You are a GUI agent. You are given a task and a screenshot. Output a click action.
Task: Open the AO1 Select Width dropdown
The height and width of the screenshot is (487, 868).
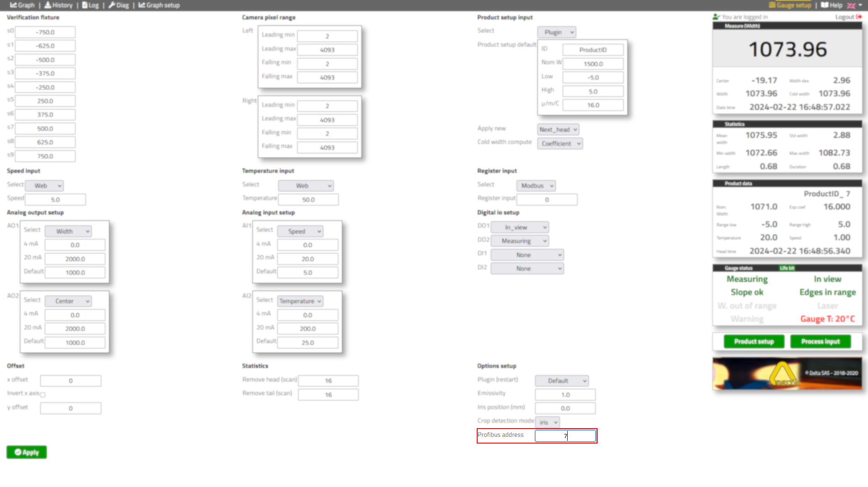[68, 231]
